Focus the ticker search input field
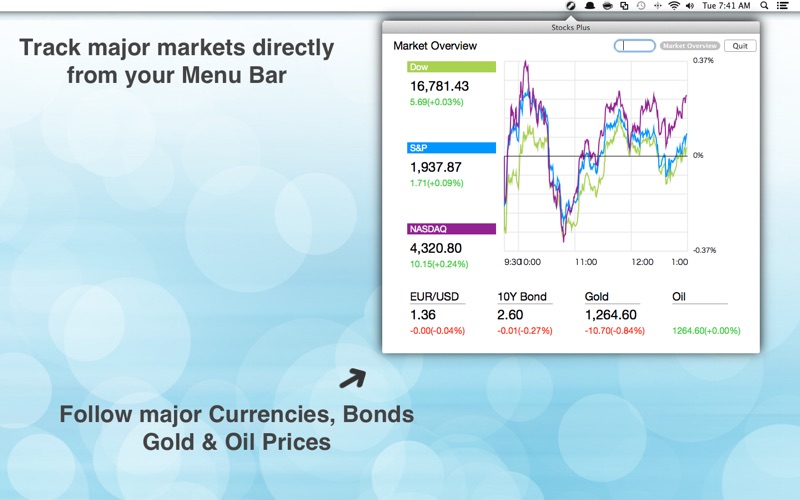 (635, 46)
